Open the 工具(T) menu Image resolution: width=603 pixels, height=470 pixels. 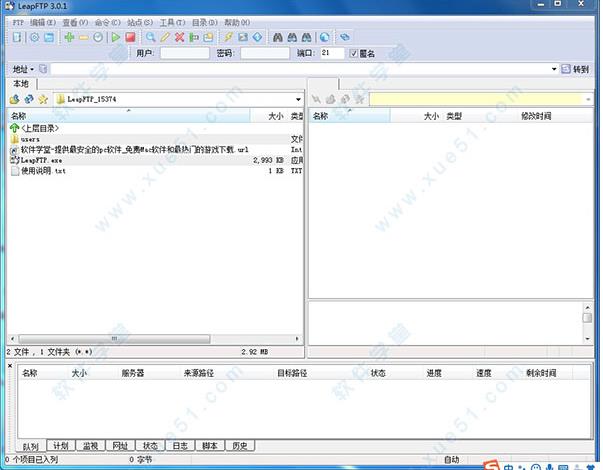(172, 23)
